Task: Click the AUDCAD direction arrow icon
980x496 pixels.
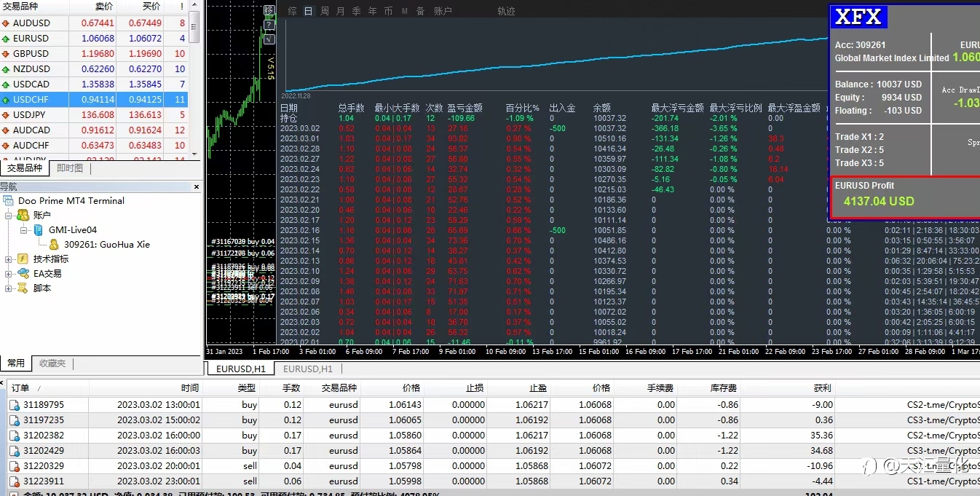Action: click(6, 130)
